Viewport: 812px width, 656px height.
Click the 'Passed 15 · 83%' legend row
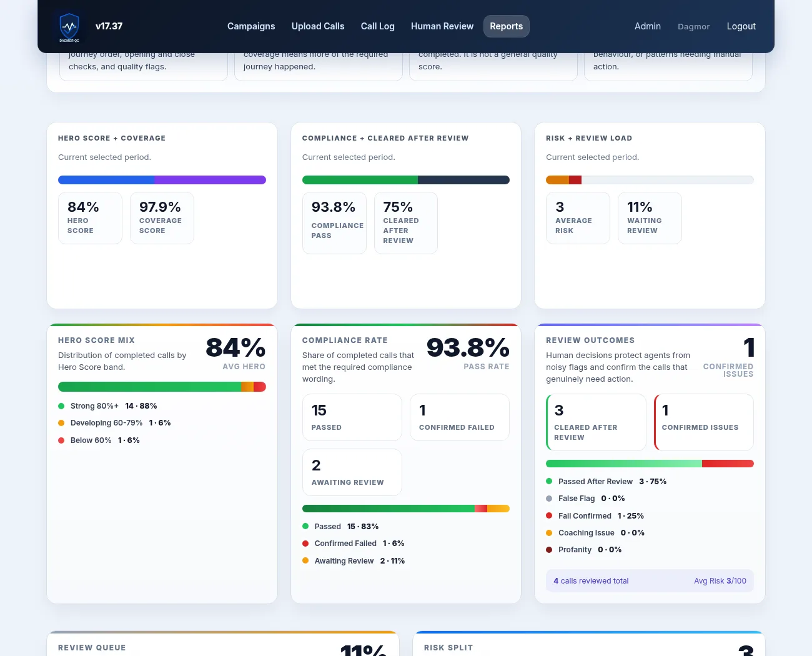[x=340, y=527]
